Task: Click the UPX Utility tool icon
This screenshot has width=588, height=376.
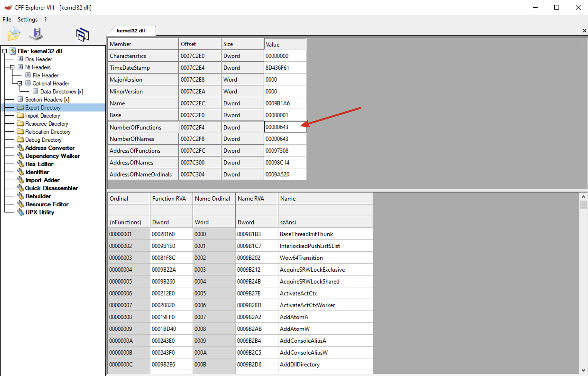Action: click(x=21, y=212)
